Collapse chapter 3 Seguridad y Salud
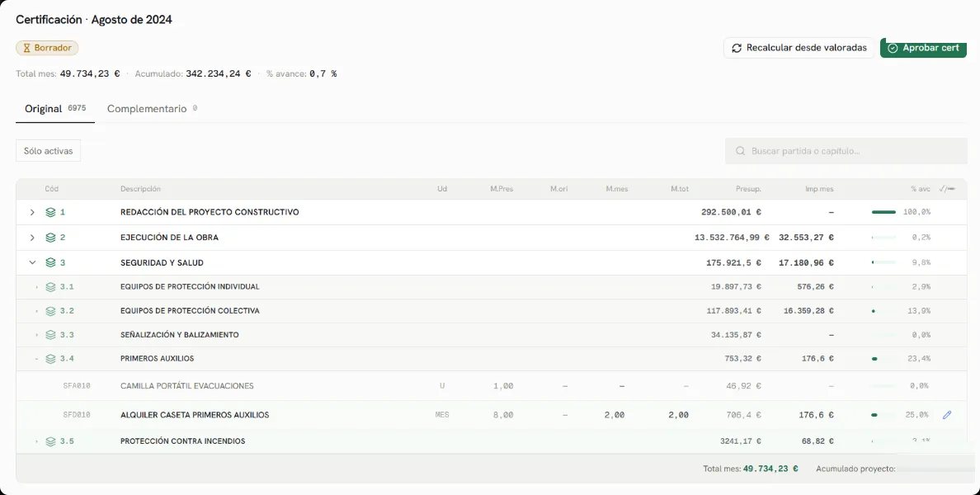This screenshot has height=495, width=980. pos(32,262)
